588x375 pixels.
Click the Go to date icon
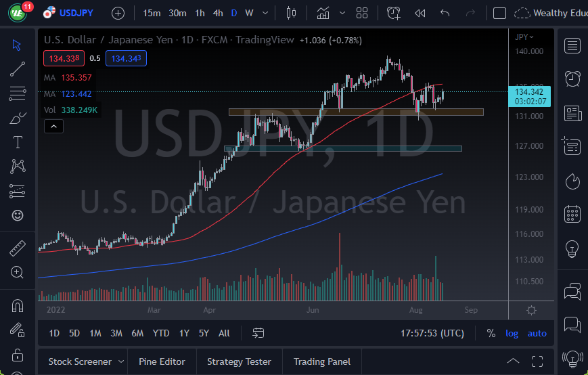pyautogui.click(x=258, y=333)
